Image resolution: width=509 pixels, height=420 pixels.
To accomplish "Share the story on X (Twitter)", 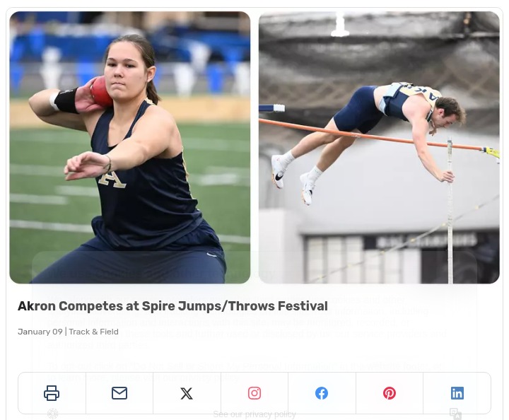I will click(187, 393).
